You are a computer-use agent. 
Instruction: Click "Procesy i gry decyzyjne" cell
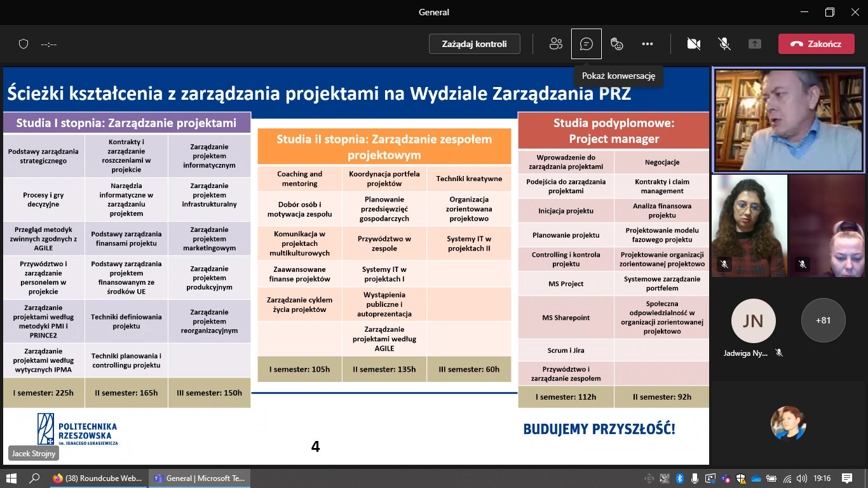[x=43, y=200]
